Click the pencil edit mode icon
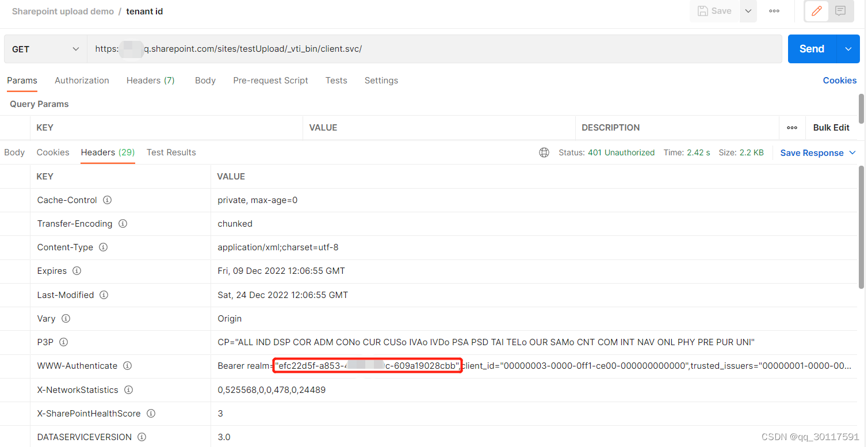The width and height of the screenshot is (868, 447). point(816,11)
